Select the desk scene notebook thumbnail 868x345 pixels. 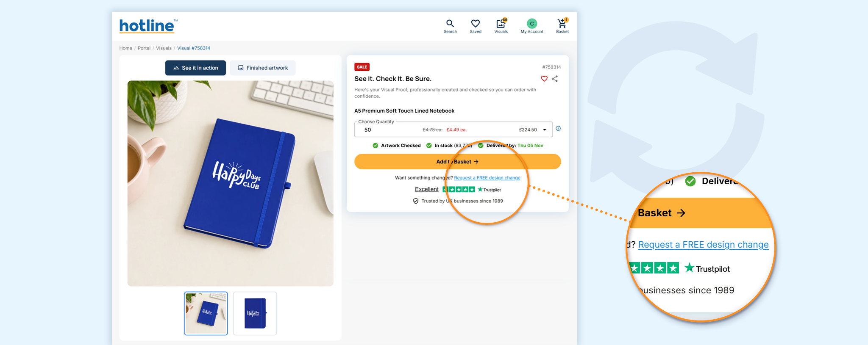tap(206, 313)
